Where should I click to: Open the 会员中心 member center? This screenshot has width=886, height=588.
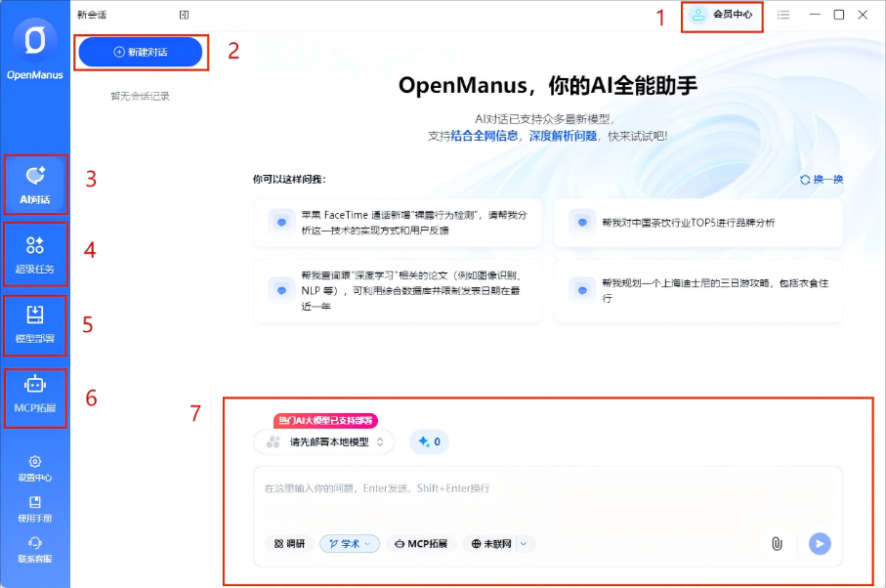coord(721,15)
